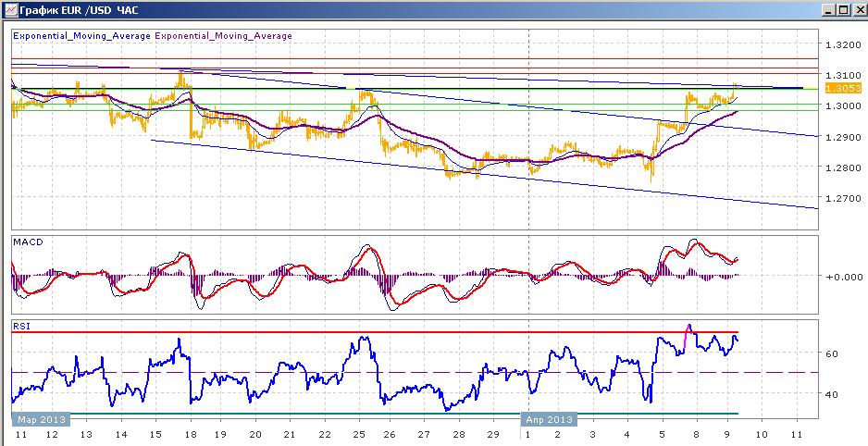The width and height of the screenshot is (868, 446).
Task: Click date label 15 on time axis
Action: (155, 435)
